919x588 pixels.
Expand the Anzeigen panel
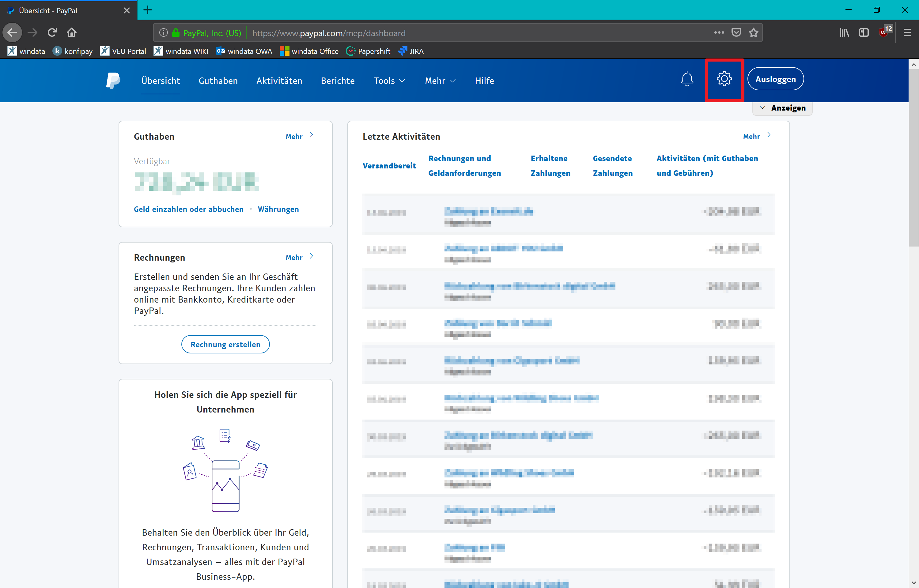pos(782,108)
